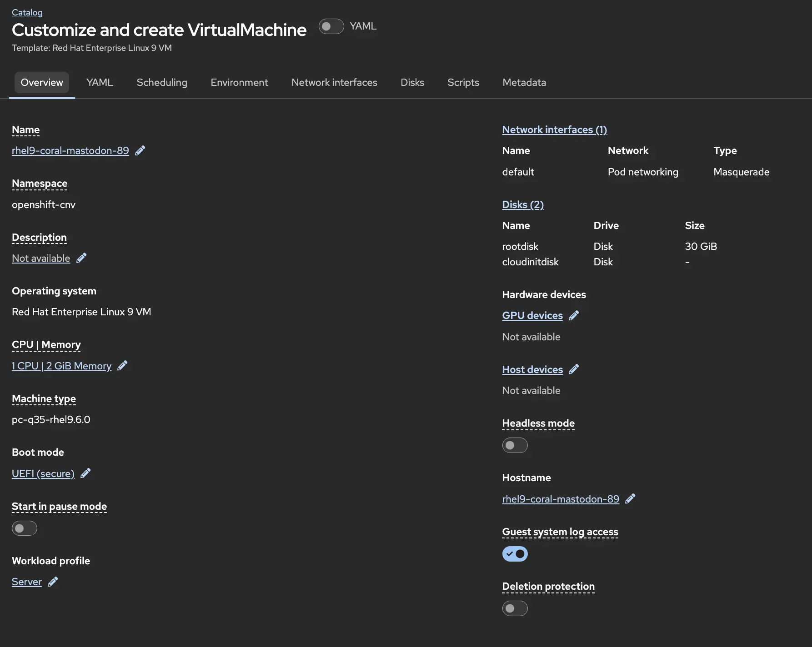
Task: Click the rhel9-coral-mastodon-89 name link
Action: pyautogui.click(x=70, y=150)
